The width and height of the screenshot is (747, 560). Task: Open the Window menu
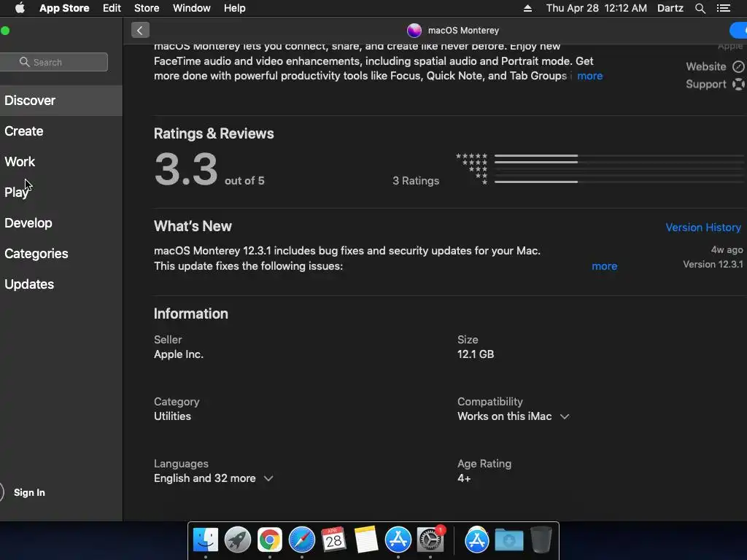pos(192,8)
